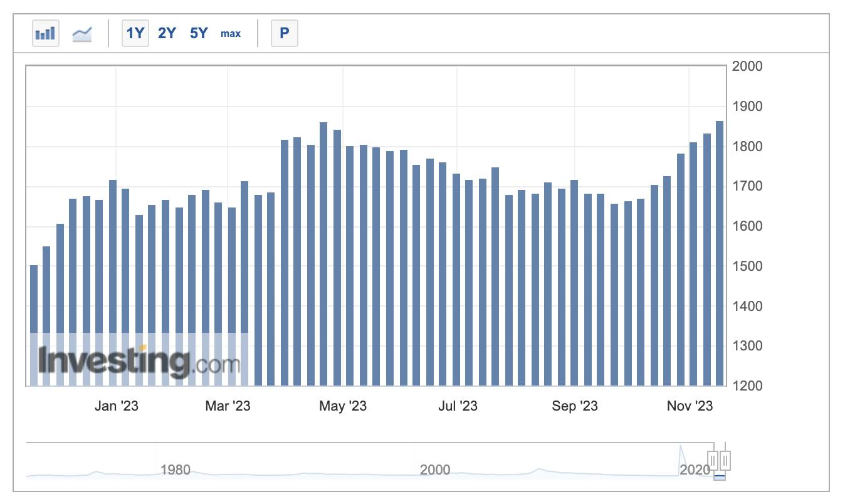845x504 pixels.
Task: Click the leftmost shortest bar in chart
Action: click(x=34, y=325)
